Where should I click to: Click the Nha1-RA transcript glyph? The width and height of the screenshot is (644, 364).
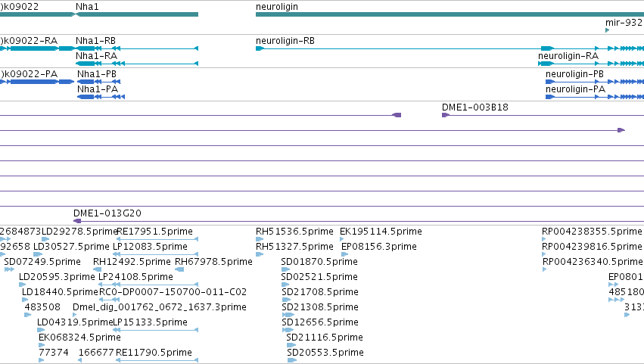137,64
